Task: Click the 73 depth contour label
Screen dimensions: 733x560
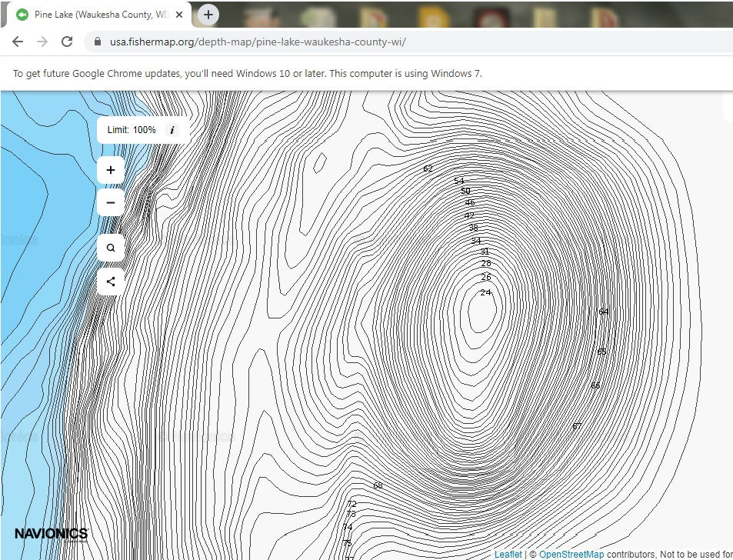Action: 351,514
